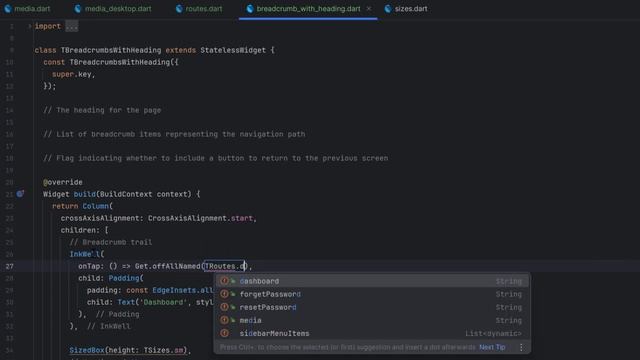Screen dimensions: 640x360
Task: Choose the dashboard autocomplete suggestion
Action: tap(372, 281)
